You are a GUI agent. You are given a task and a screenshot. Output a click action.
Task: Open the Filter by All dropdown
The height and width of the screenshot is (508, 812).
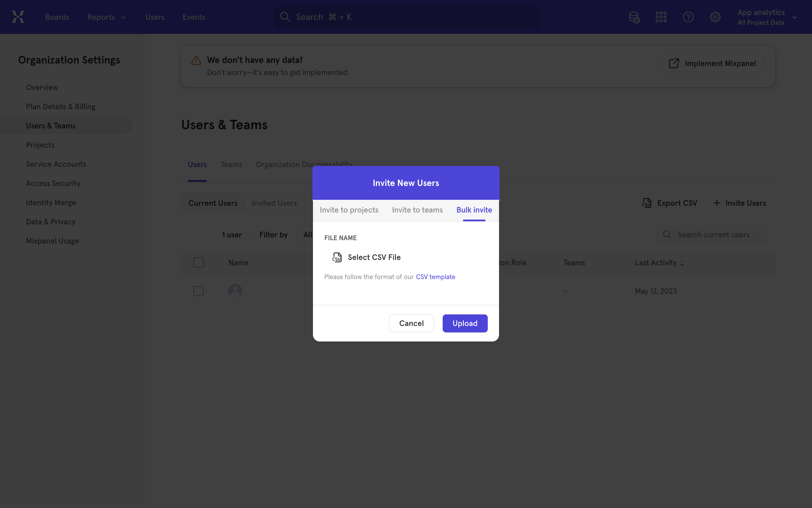[x=305, y=235]
